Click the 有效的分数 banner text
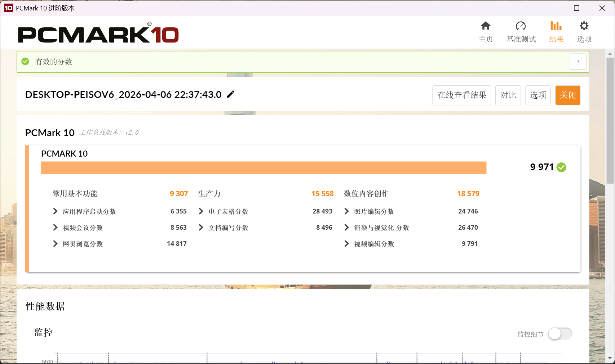Viewport: 615px width, 364px height. [x=54, y=62]
